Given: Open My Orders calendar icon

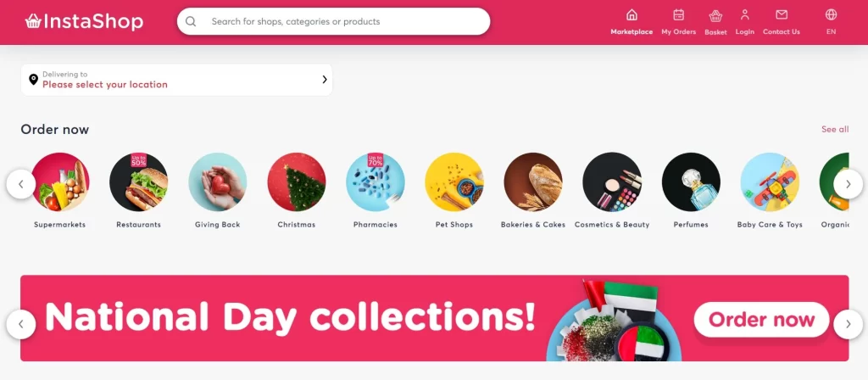Looking at the screenshot, I should pos(679,15).
